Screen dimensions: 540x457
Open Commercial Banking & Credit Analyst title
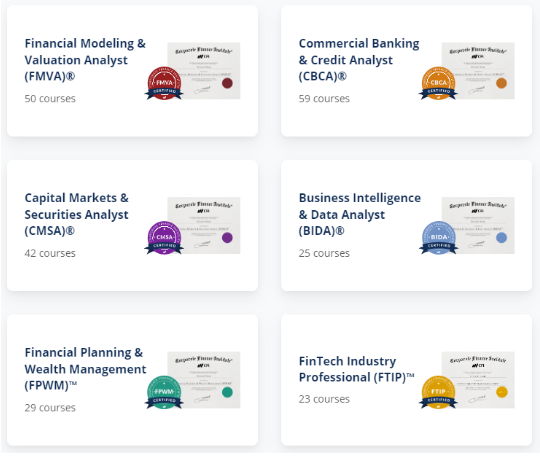click(359, 60)
